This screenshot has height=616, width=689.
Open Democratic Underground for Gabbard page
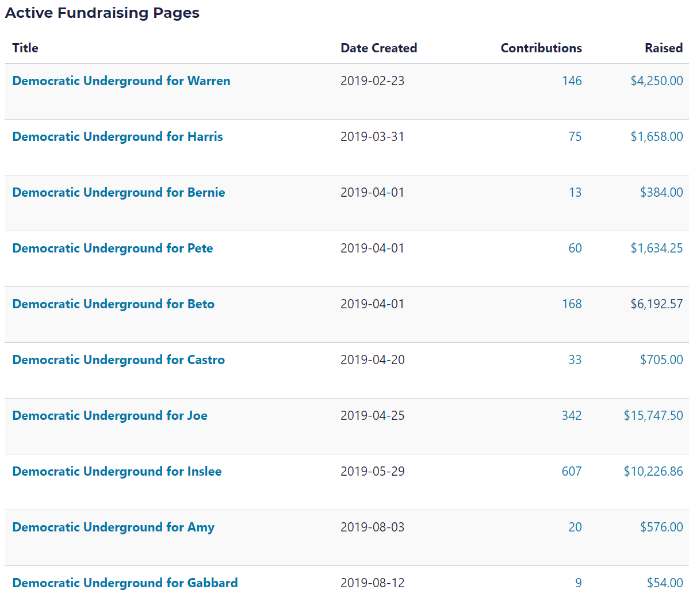click(125, 583)
